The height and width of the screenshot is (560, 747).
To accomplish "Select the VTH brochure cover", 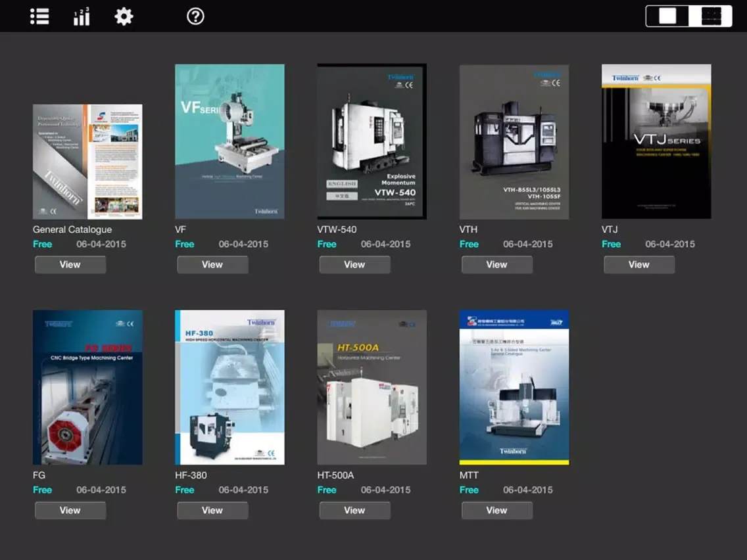I will [x=514, y=142].
